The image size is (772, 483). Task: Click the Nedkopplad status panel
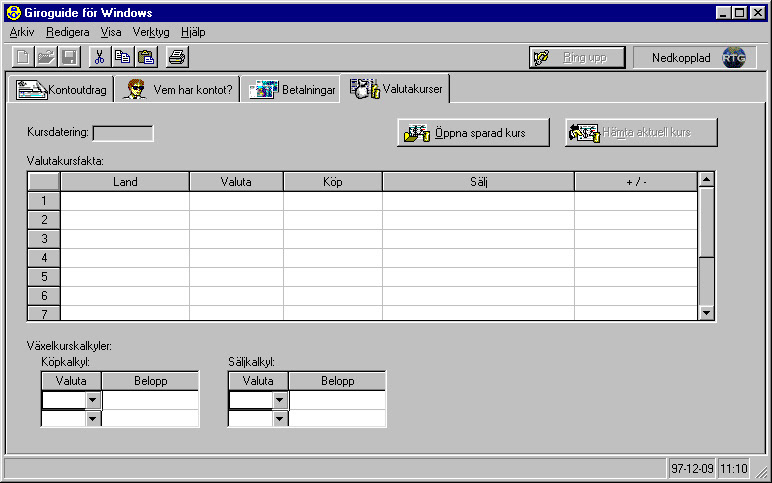point(695,58)
